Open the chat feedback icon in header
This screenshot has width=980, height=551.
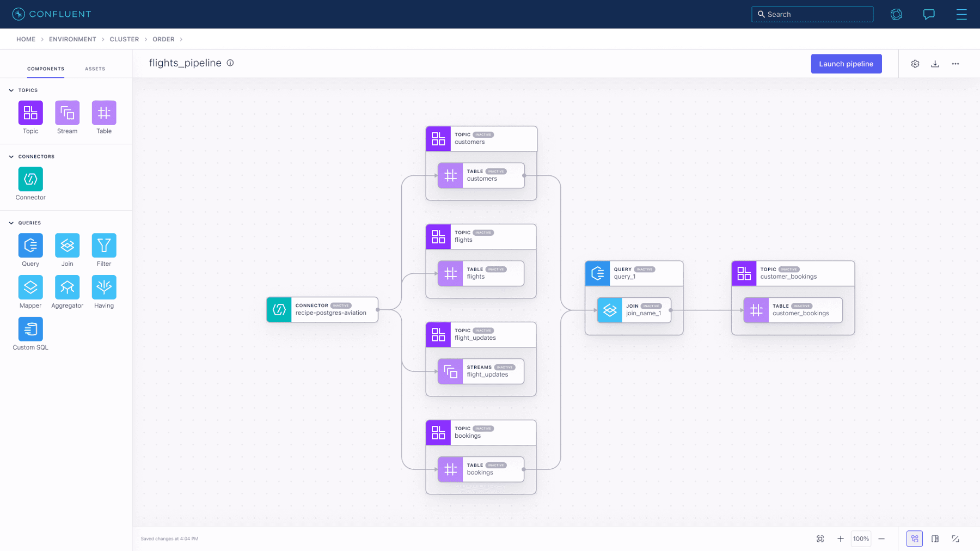(929, 14)
